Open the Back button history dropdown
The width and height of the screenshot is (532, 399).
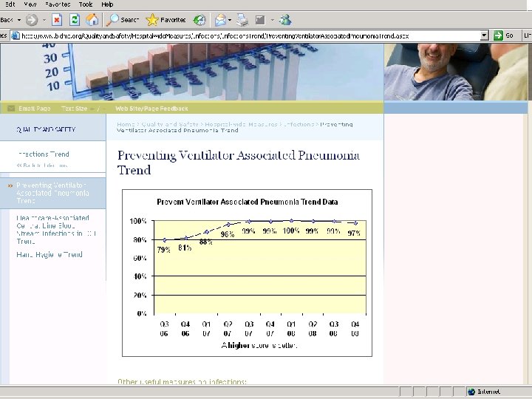pos(19,20)
